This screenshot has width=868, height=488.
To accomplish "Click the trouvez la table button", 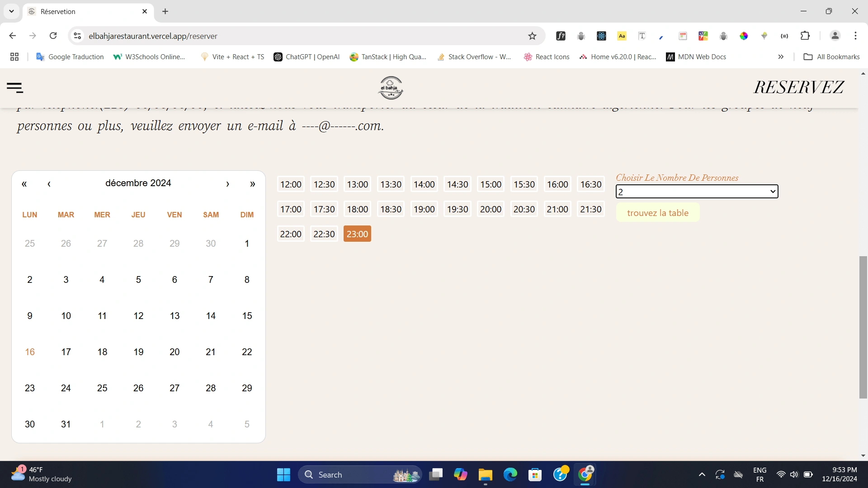I will pos(657,213).
